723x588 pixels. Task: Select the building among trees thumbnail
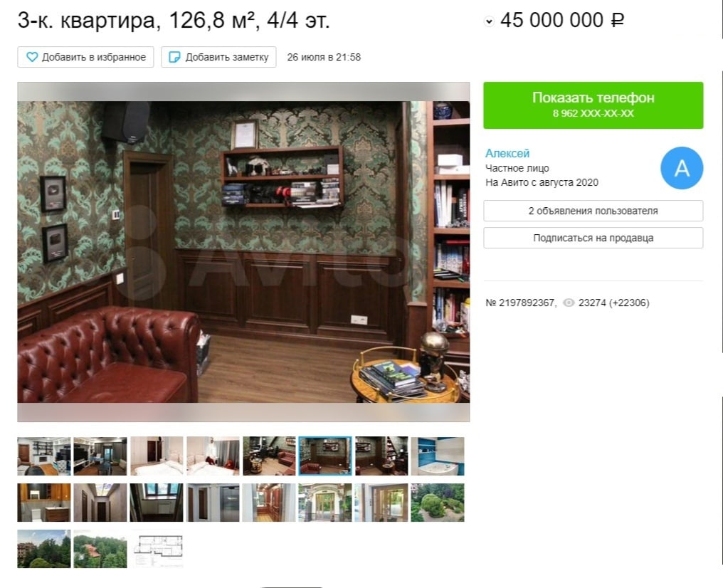pos(44,549)
